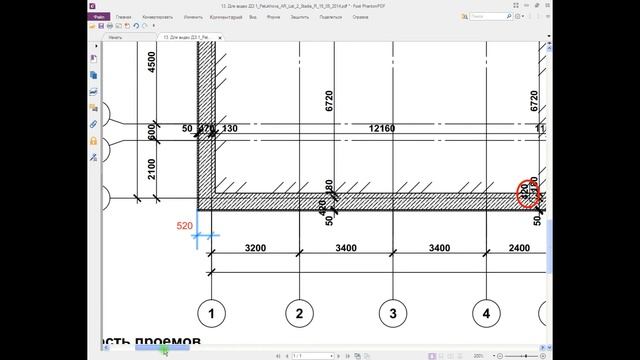
Task: Select the Начать document tab
Action: [129, 37]
